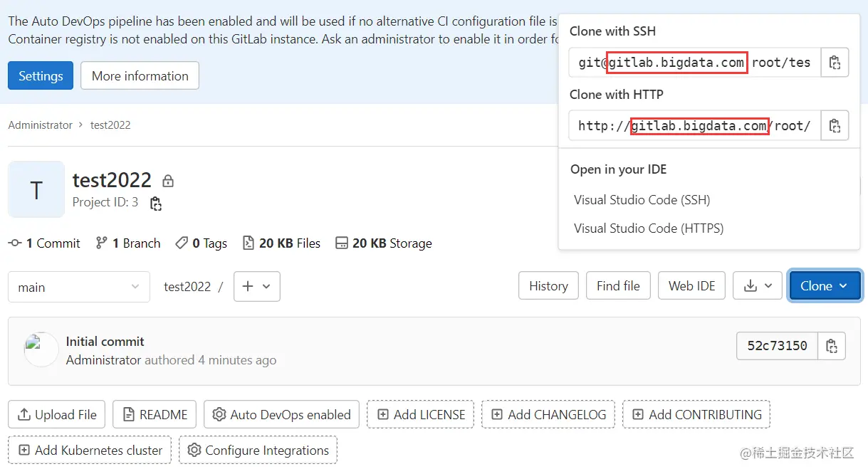Copy the project ID to clipboard
The height and width of the screenshot is (474, 868).
point(155,204)
